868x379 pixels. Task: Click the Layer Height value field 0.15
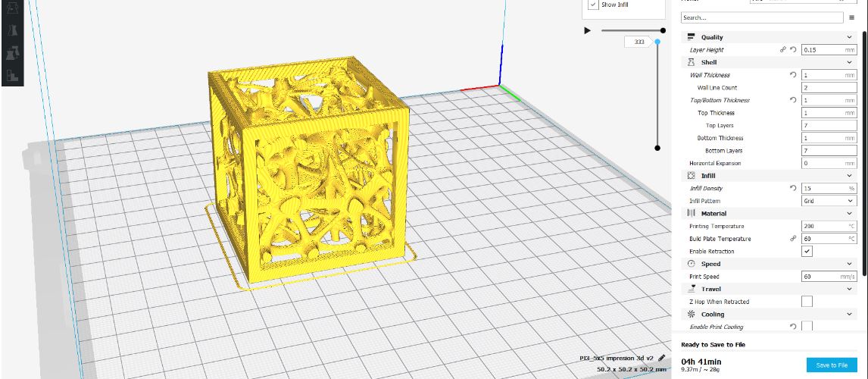pos(829,49)
